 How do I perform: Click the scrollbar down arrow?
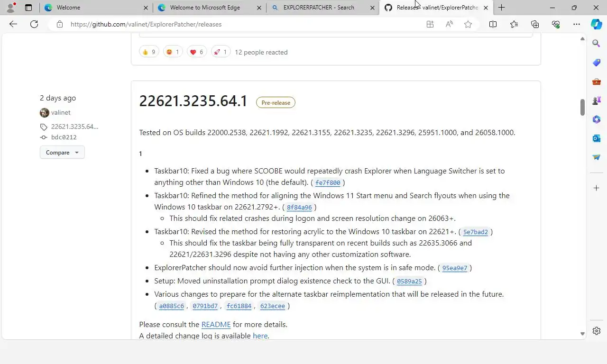click(x=582, y=334)
